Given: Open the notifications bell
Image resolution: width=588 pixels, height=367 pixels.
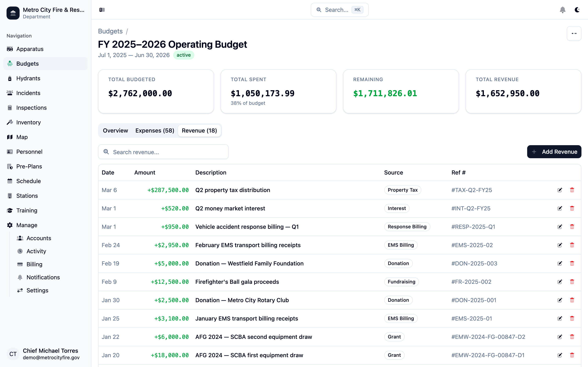Looking at the screenshot, I should coord(562,10).
